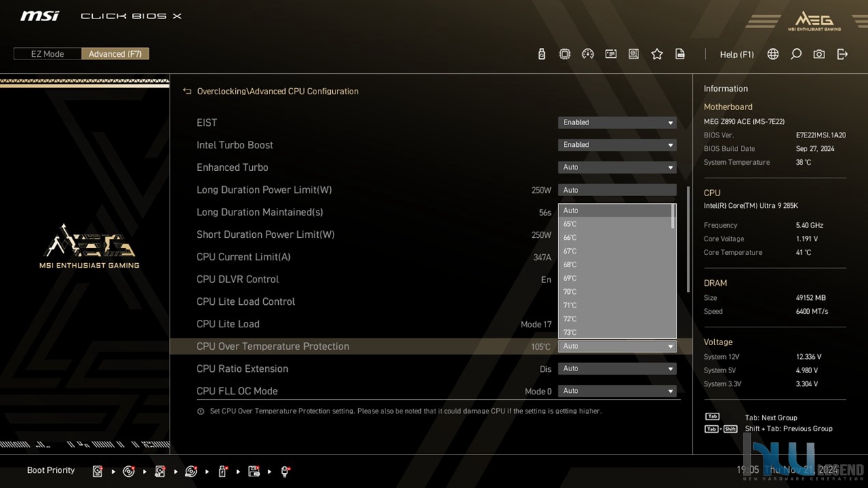This screenshot has height=488, width=868.
Task: Choose Auto in the open temperature list
Action: [615, 211]
